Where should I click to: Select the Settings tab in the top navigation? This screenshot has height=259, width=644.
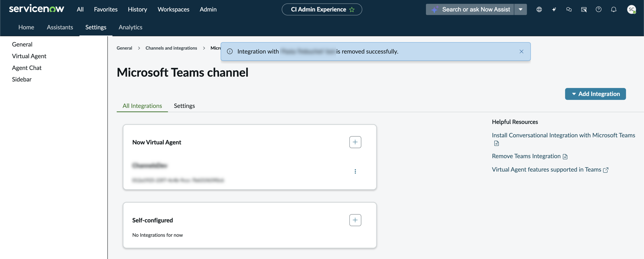click(96, 27)
